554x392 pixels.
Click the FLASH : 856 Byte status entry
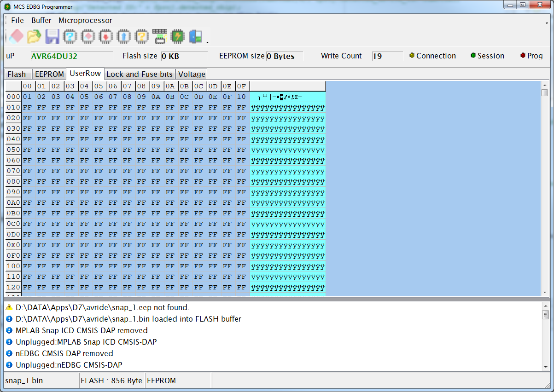click(x=112, y=380)
